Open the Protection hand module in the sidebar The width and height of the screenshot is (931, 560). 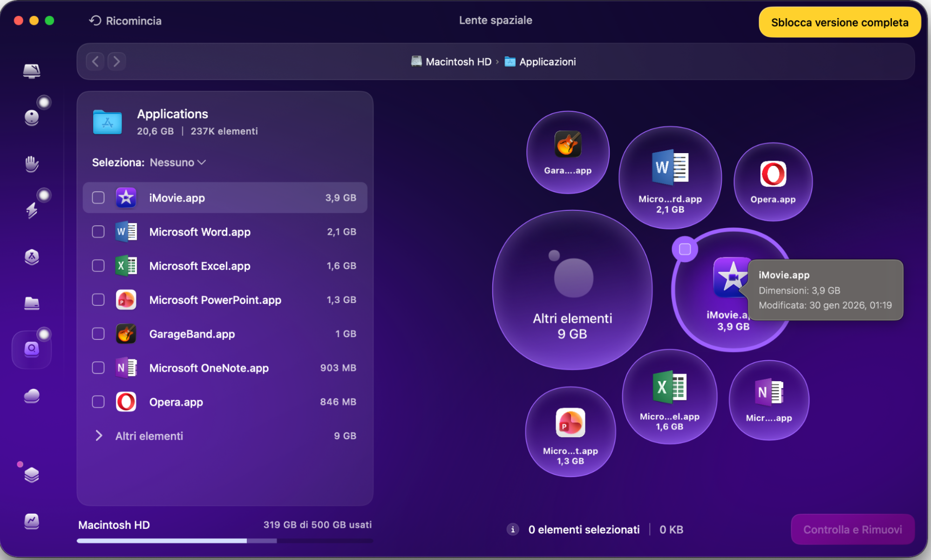click(32, 164)
